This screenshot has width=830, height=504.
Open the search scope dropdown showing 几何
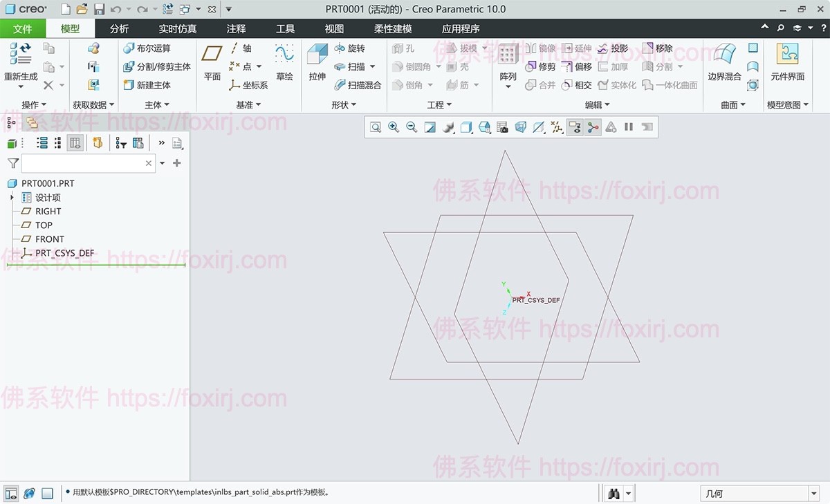click(813, 493)
